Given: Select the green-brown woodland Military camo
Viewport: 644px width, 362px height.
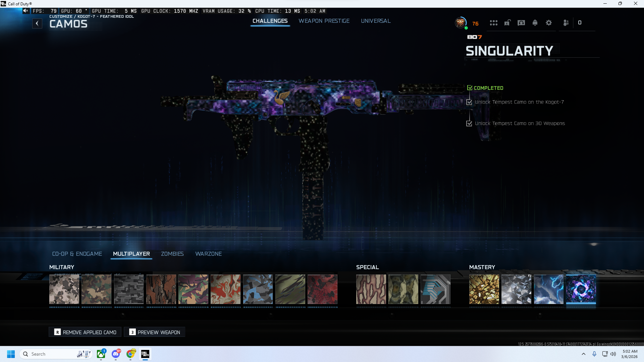Looking at the screenshot, I should [97, 289].
